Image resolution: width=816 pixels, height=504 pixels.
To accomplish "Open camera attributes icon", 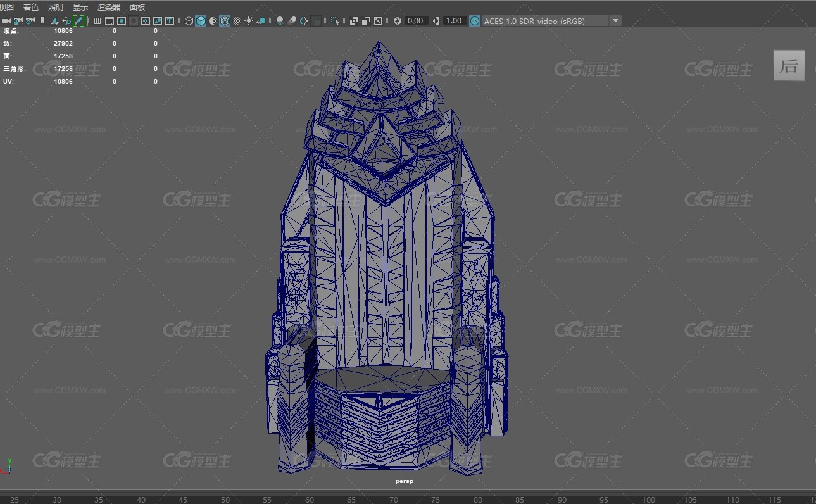I will 30,21.
